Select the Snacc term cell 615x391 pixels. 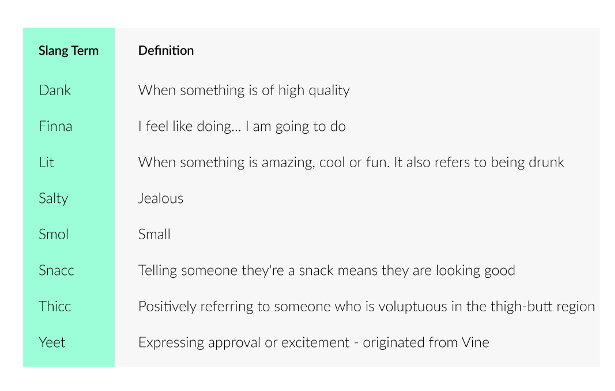pos(56,271)
